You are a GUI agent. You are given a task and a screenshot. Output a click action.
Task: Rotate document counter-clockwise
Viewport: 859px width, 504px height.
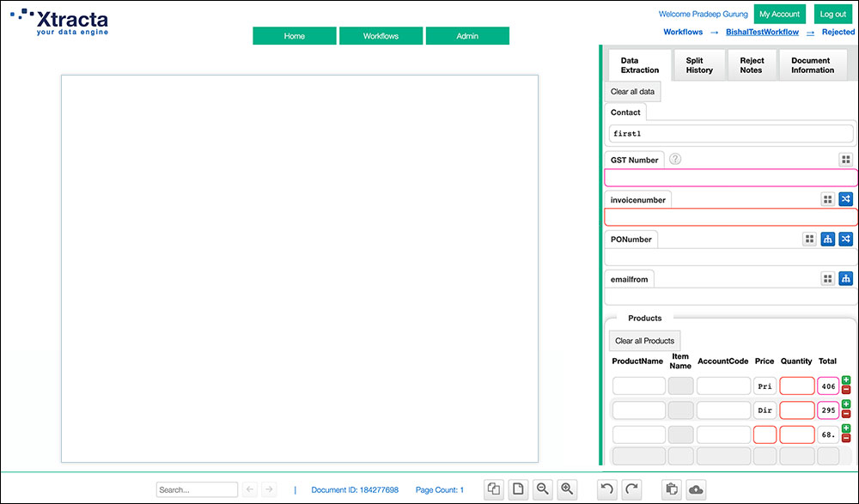607,489
